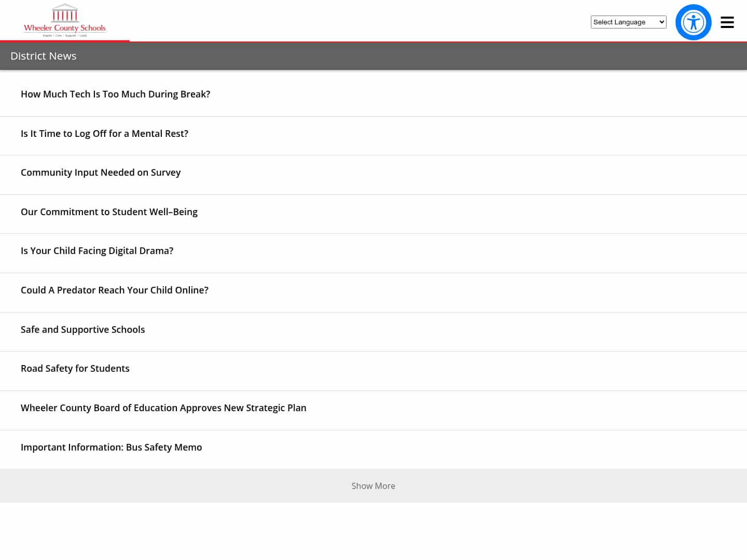
Task: Select the Road Safety news row
Action: [x=374, y=371]
